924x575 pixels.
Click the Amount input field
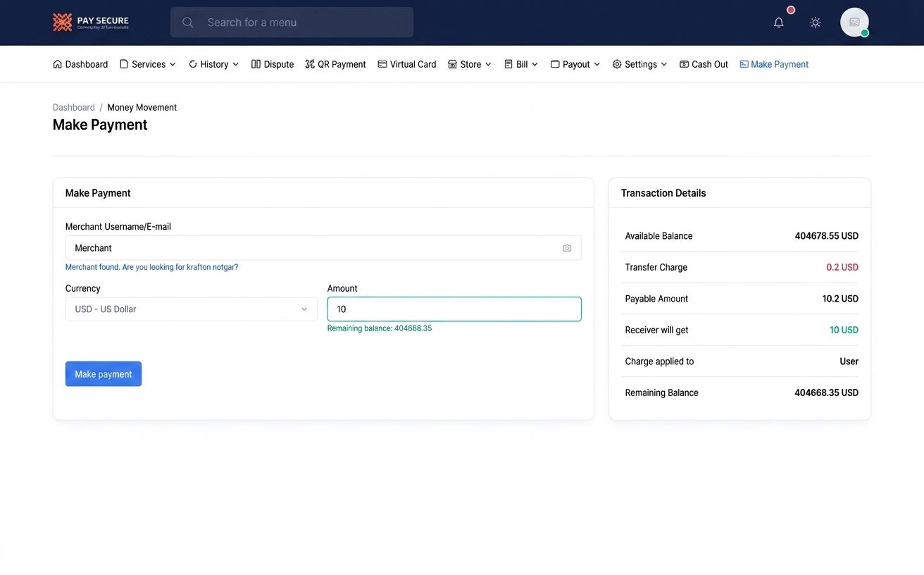click(x=454, y=309)
